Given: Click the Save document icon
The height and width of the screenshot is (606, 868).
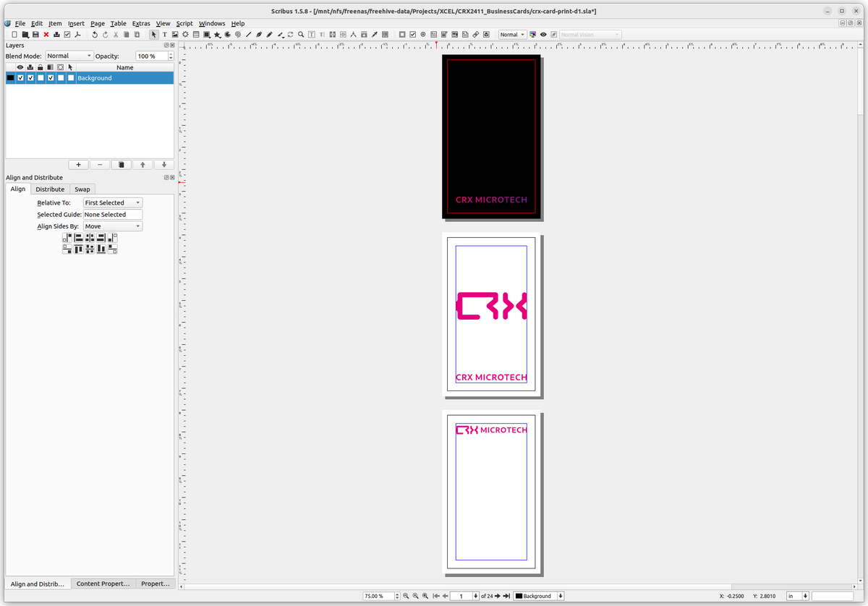Looking at the screenshot, I should point(35,35).
